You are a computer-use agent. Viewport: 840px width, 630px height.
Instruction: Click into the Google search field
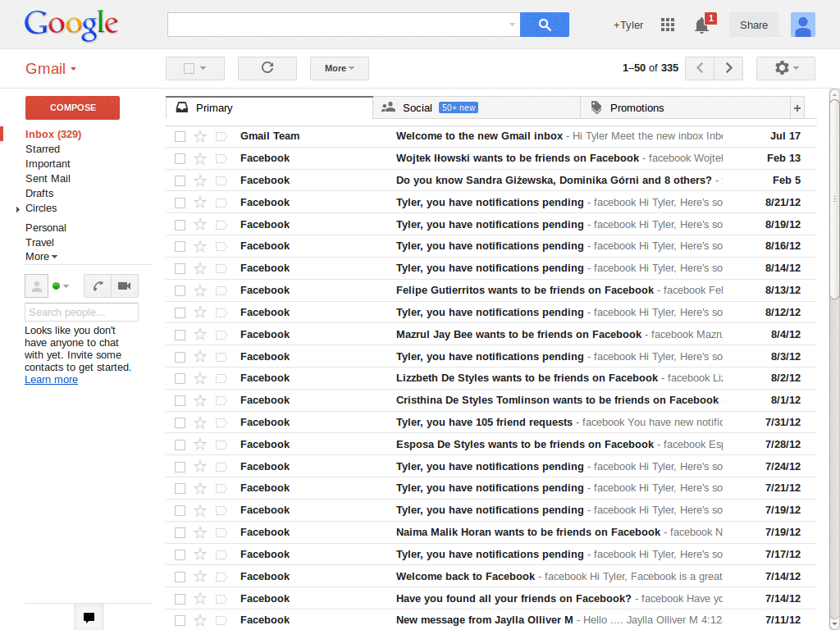(337, 25)
